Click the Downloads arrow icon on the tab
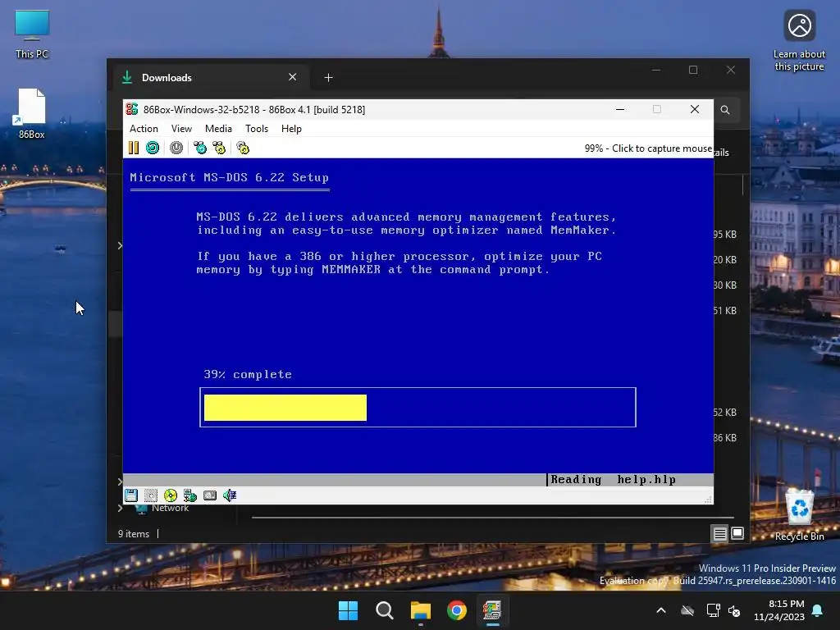Image resolution: width=840 pixels, height=630 pixels. click(x=127, y=77)
